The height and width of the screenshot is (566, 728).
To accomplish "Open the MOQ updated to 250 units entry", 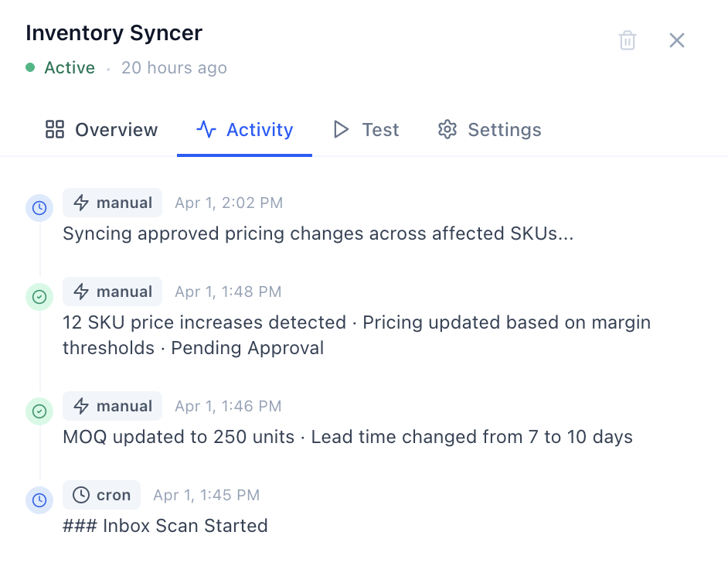I will click(347, 437).
